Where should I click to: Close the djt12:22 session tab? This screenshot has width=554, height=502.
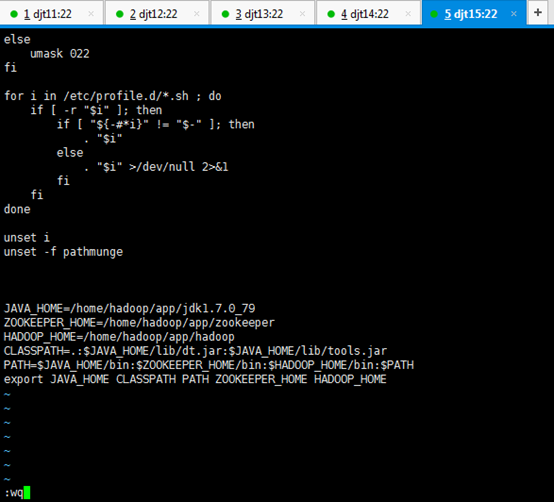(x=196, y=14)
